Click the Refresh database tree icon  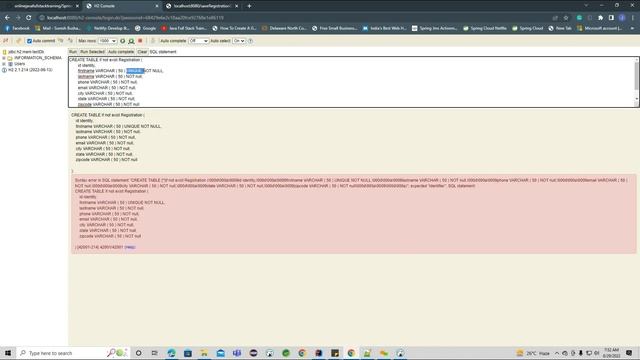tap(18, 41)
